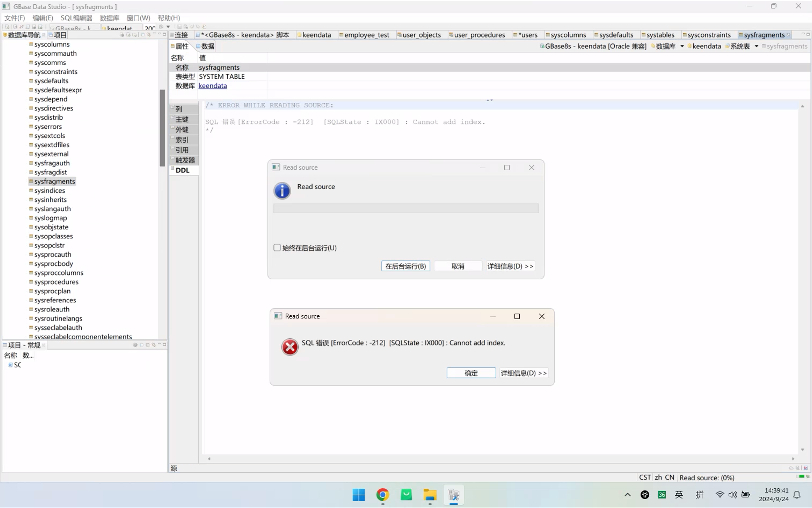
Task: Click the red save icon at bottom right
Action: pyautogui.click(x=806, y=468)
